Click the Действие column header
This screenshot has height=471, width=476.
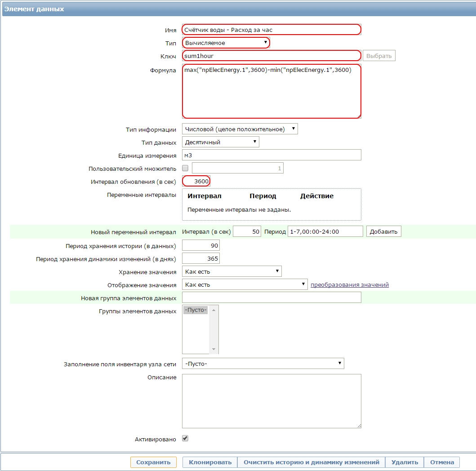click(317, 196)
